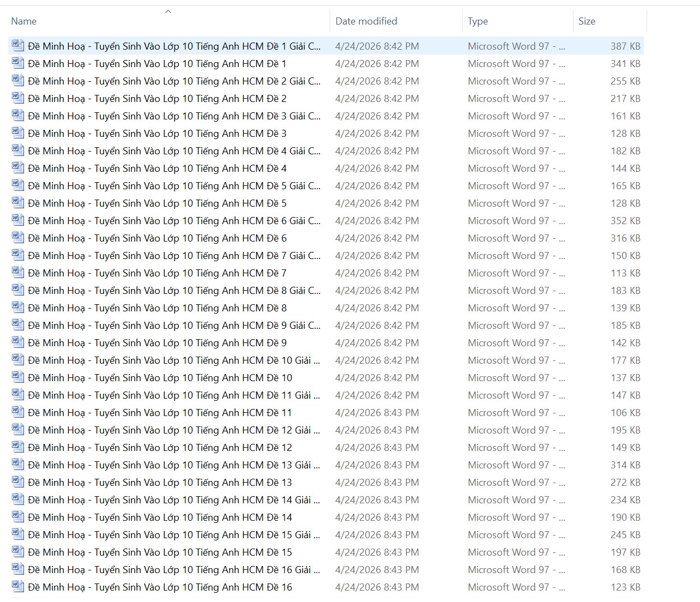Select Word icon of Đề 11 file (106 KB)
The image size is (700, 602).
18,412
